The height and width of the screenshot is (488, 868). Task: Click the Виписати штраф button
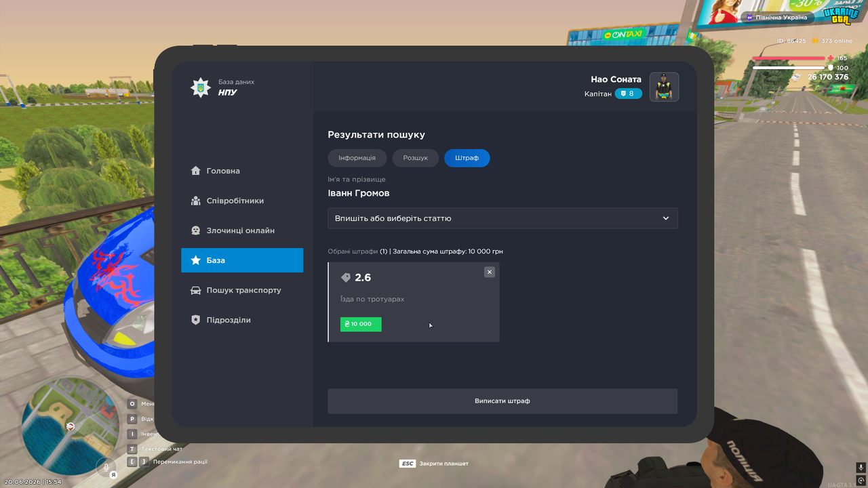(x=502, y=401)
